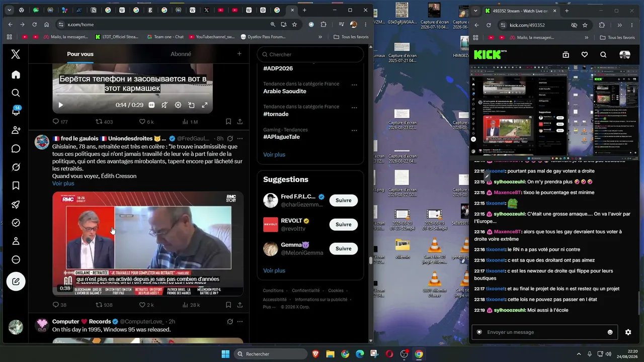644x362 pixels.
Task: Open three-dot menu on Computer Love Records post
Action: click(240, 321)
